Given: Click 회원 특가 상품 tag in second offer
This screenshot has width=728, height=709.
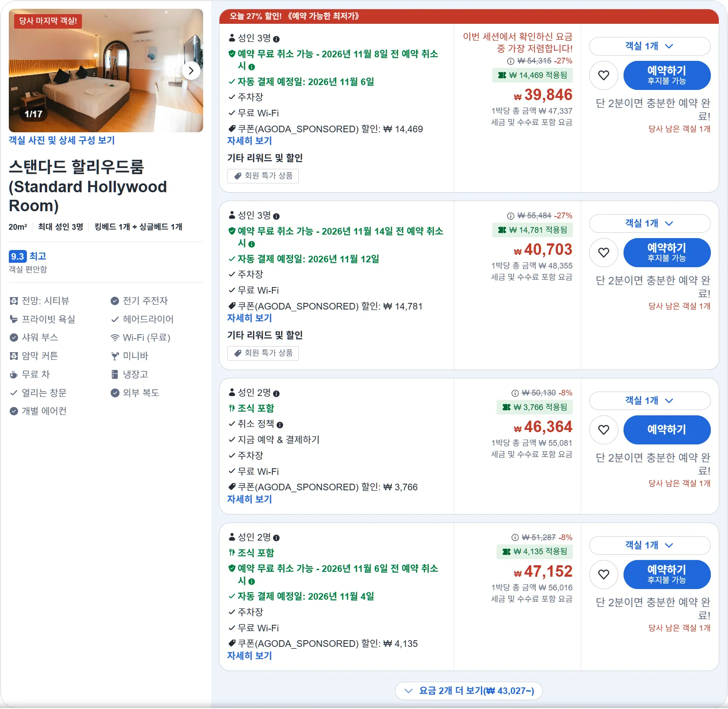Looking at the screenshot, I should 263,353.
